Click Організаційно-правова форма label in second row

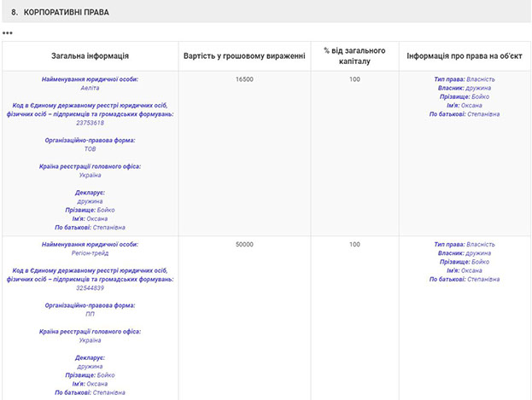90,305
